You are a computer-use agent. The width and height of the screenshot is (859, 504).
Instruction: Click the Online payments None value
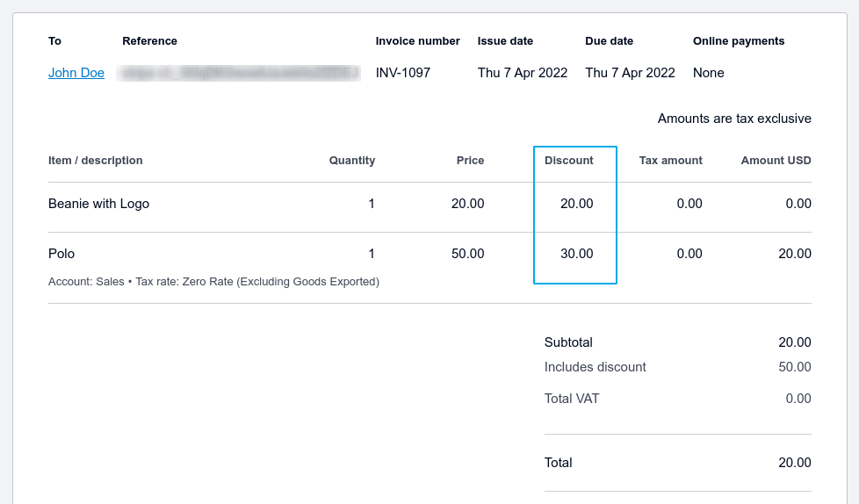(x=709, y=73)
